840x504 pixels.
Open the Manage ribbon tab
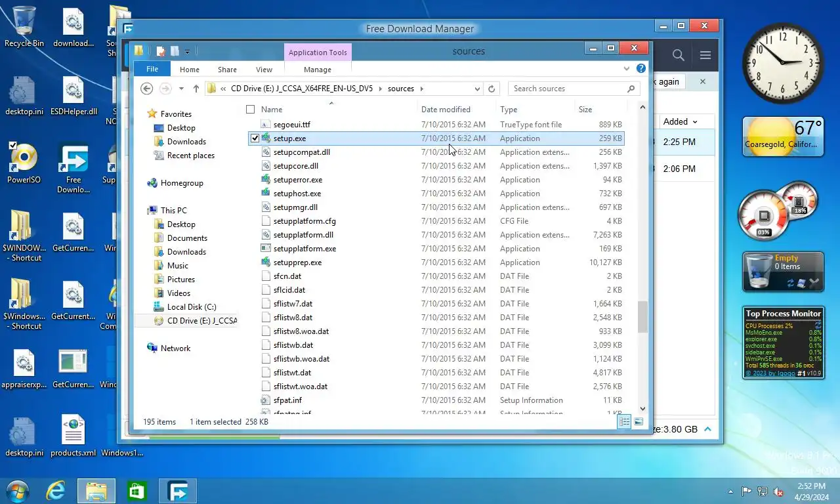click(318, 69)
